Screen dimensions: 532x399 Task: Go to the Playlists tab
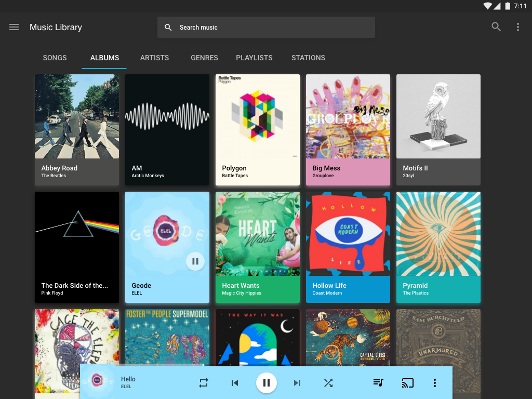click(254, 58)
